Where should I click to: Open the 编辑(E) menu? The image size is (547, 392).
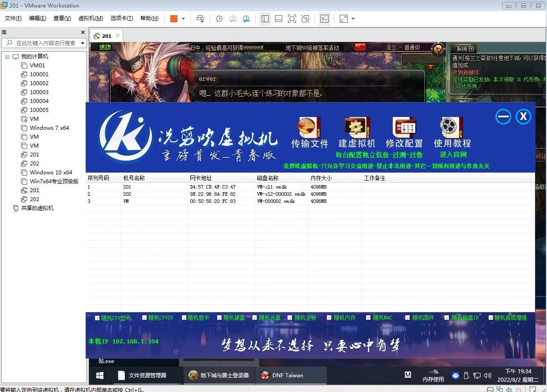click(37, 18)
